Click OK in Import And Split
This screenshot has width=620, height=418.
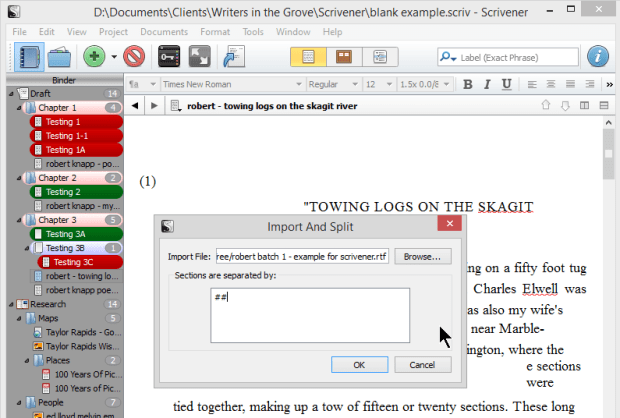pyautogui.click(x=359, y=365)
